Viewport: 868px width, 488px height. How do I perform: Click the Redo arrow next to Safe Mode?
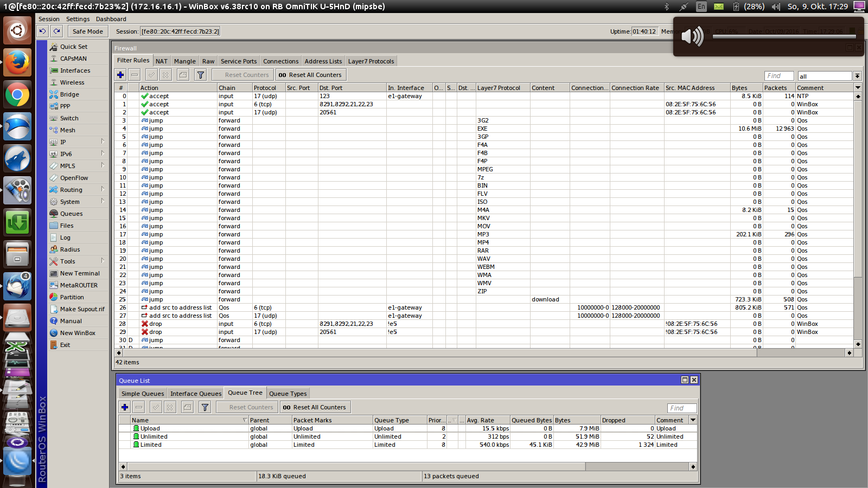click(57, 31)
